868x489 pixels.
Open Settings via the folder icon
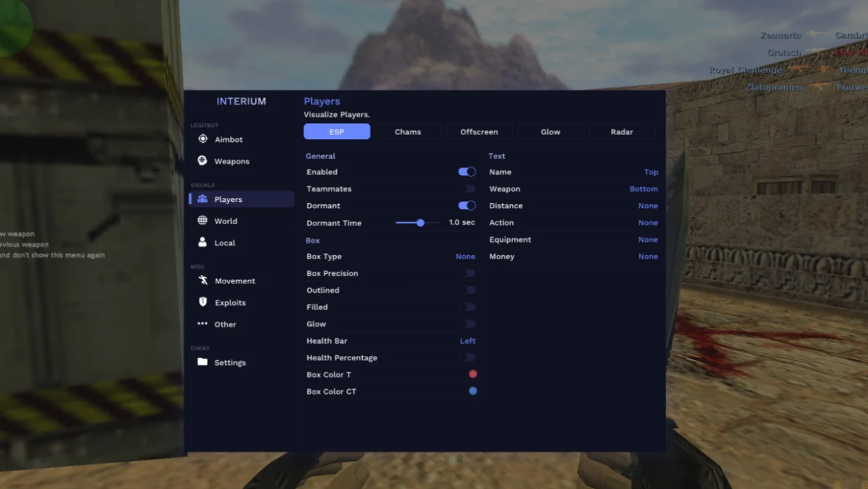click(202, 362)
